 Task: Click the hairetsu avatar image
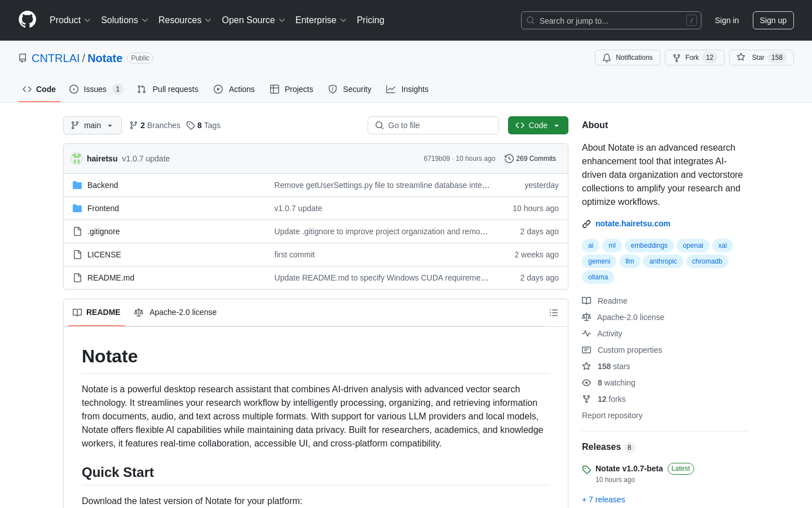[77, 159]
